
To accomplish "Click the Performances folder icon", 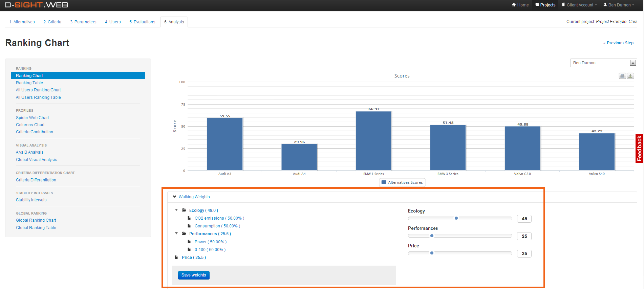I will click(184, 234).
